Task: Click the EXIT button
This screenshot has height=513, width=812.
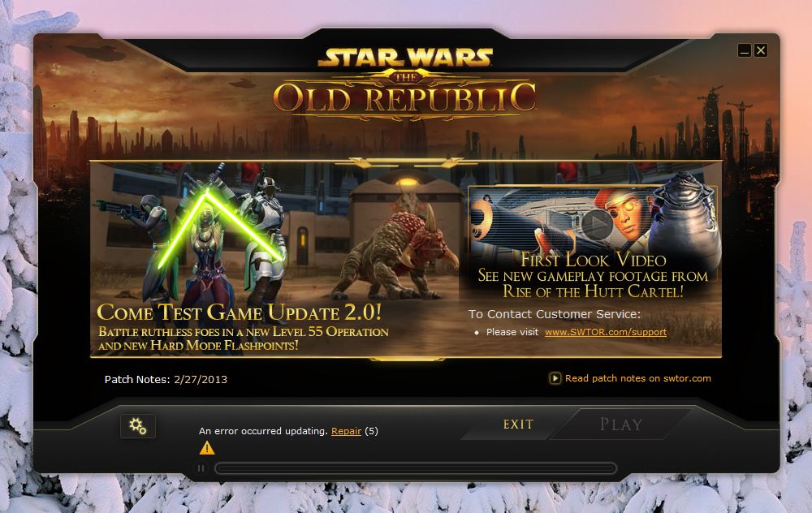Action: point(518,425)
